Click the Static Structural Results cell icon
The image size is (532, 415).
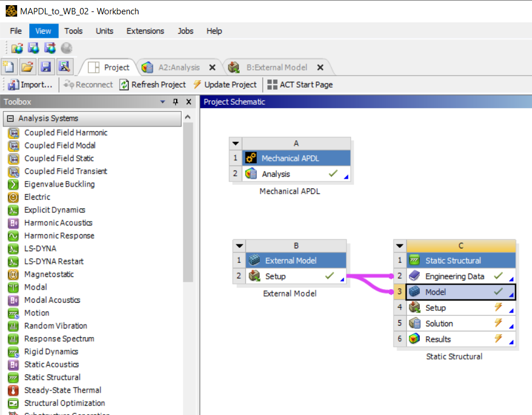(414, 339)
